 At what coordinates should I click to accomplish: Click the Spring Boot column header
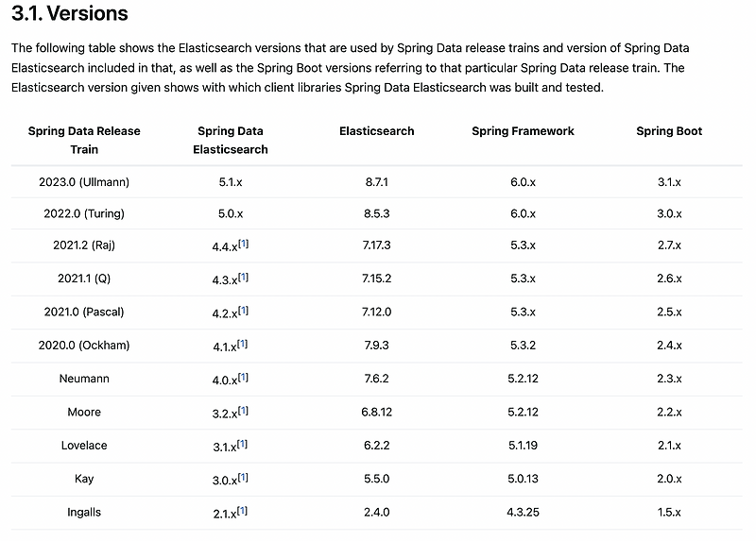669,131
